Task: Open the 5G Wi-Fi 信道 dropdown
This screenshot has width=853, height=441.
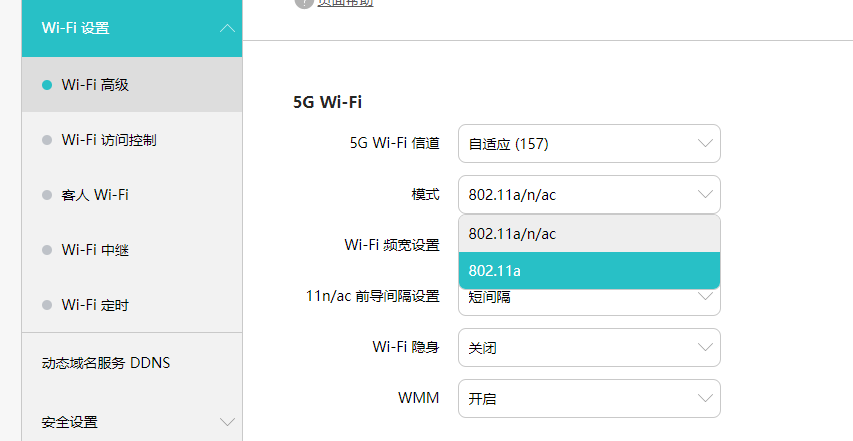Action: tap(588, 144)
